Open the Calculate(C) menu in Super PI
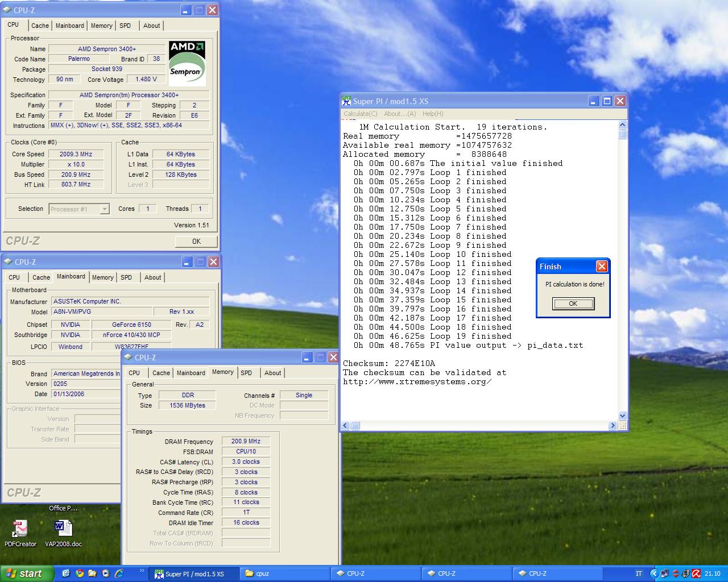 pyautogui.click(x=360, y=114)
